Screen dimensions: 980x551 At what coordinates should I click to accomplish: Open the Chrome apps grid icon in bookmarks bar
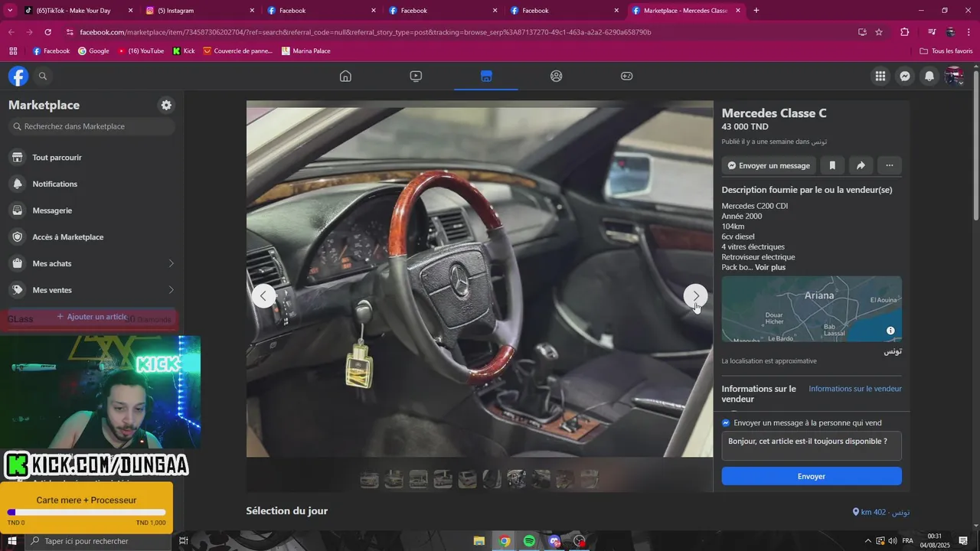[13, 51]
